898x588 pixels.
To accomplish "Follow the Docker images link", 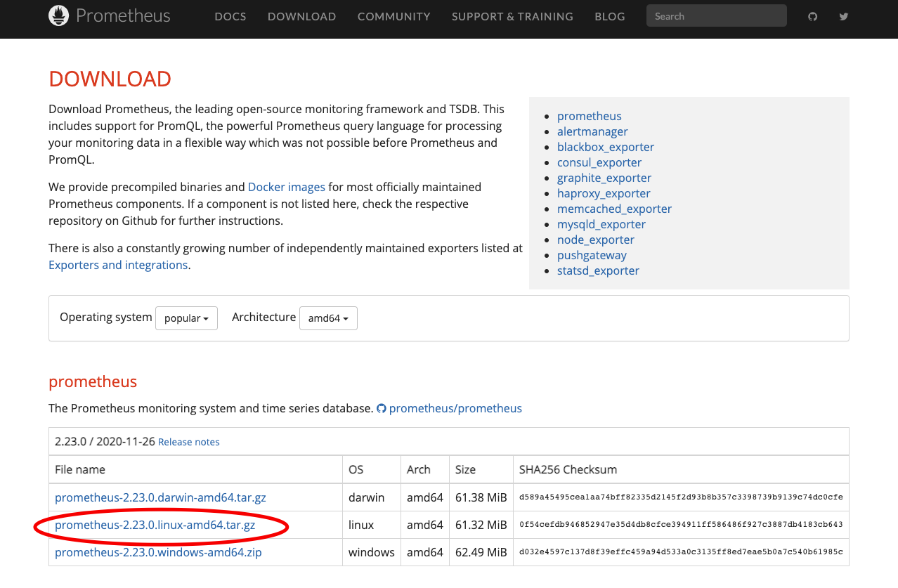I will pos(287,187).
